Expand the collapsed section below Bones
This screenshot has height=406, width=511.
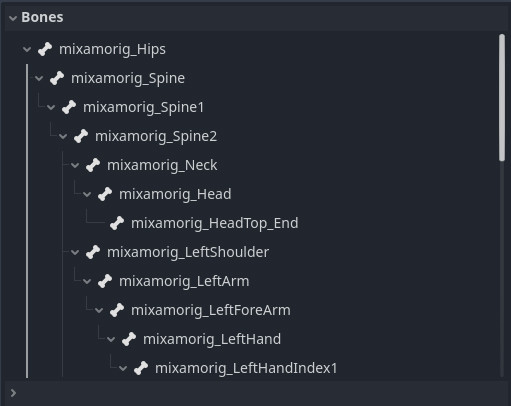[13, 393]
